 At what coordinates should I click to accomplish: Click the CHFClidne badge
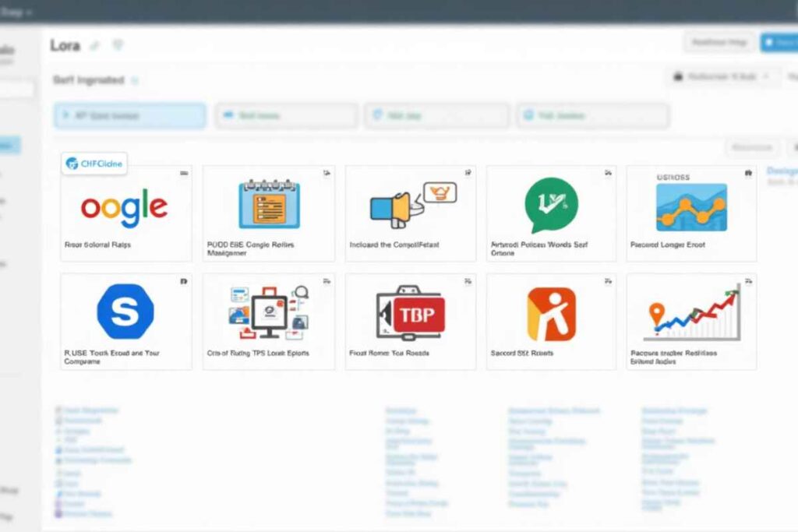pyautogui.click(x=94, y=164)
